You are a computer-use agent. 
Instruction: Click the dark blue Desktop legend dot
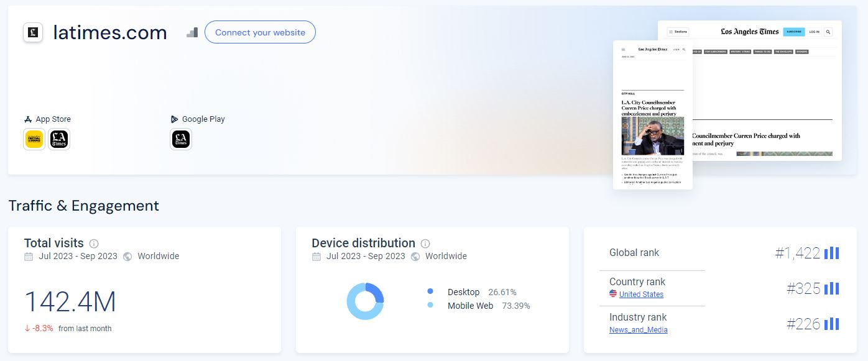[x=430, y=291]
